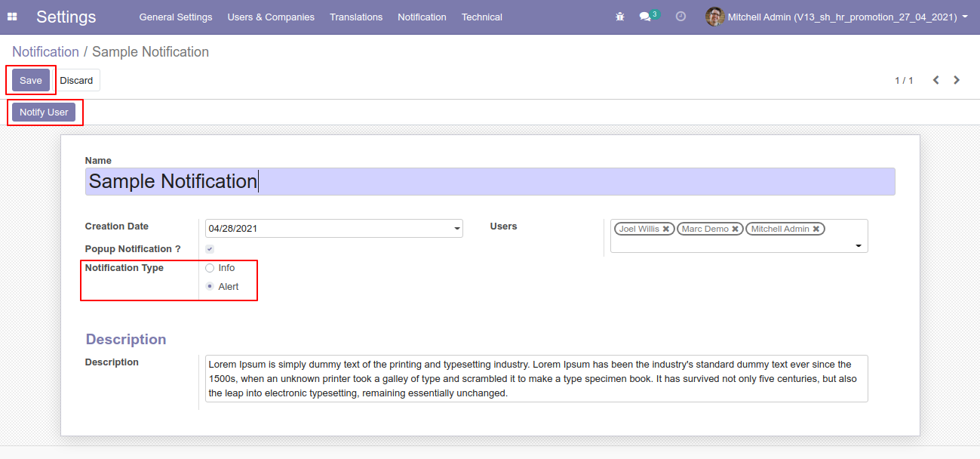
Task: Click the Notify User button
Action: [44, 112]
